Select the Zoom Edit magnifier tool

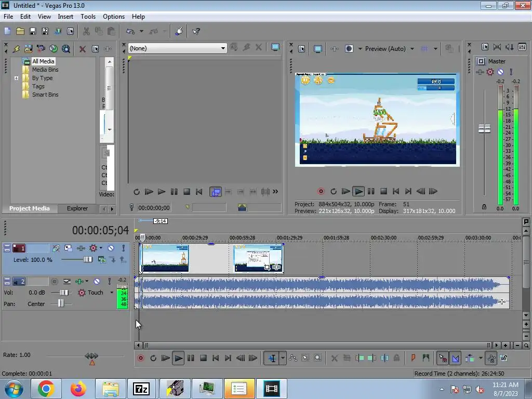tap(317, 358)
